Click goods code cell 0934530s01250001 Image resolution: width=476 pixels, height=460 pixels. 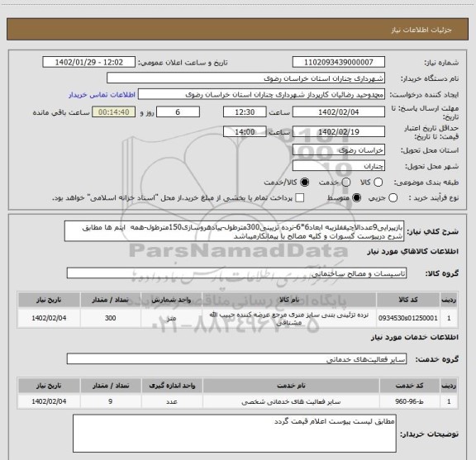(408, 318)
